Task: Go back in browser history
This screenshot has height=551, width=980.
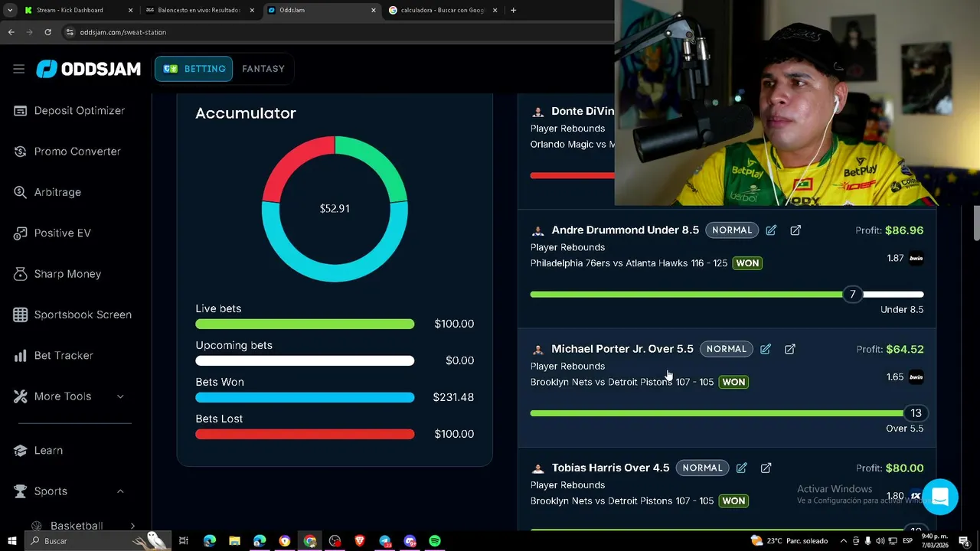Action: click(11, 32)
